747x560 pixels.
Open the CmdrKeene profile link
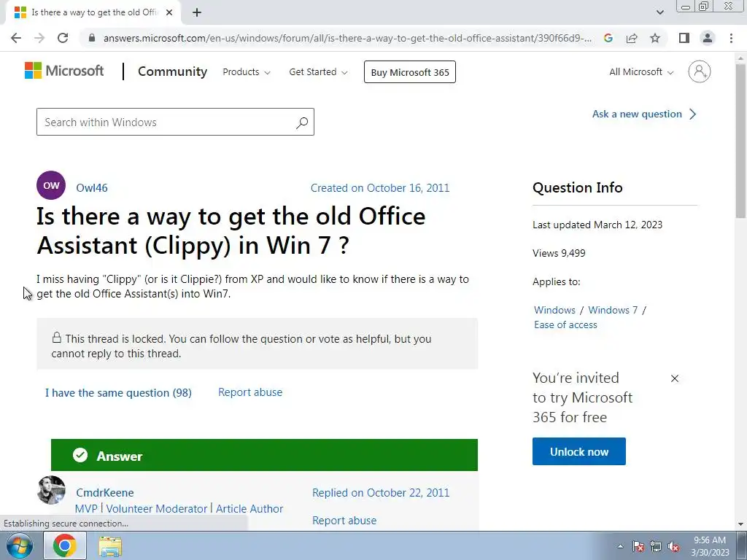[105, 493]
